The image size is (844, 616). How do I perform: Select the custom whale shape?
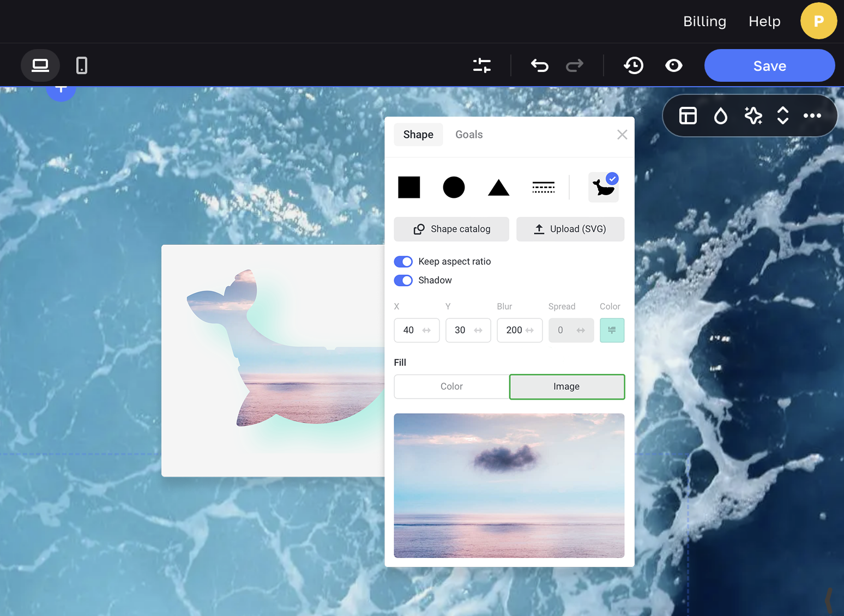[603, 188]
